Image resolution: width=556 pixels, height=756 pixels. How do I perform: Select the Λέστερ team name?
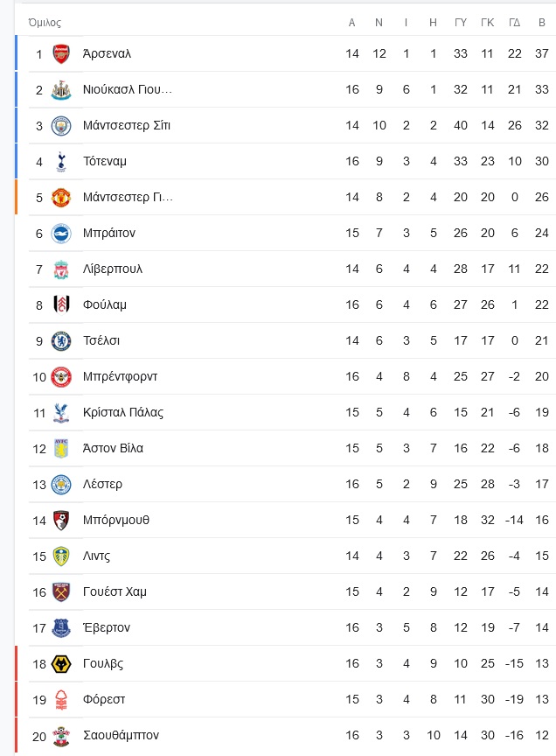pos(102,484)
